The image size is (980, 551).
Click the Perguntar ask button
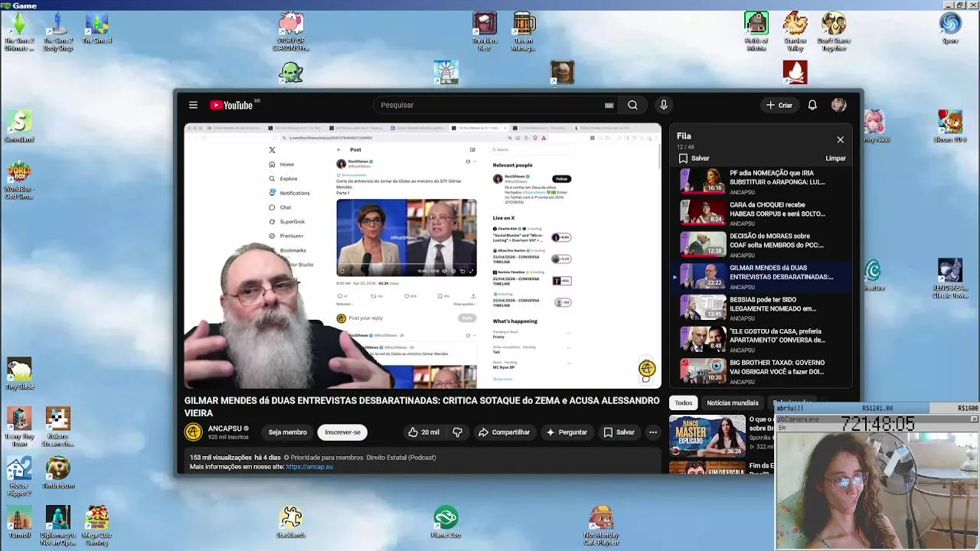tap(566, 432)
